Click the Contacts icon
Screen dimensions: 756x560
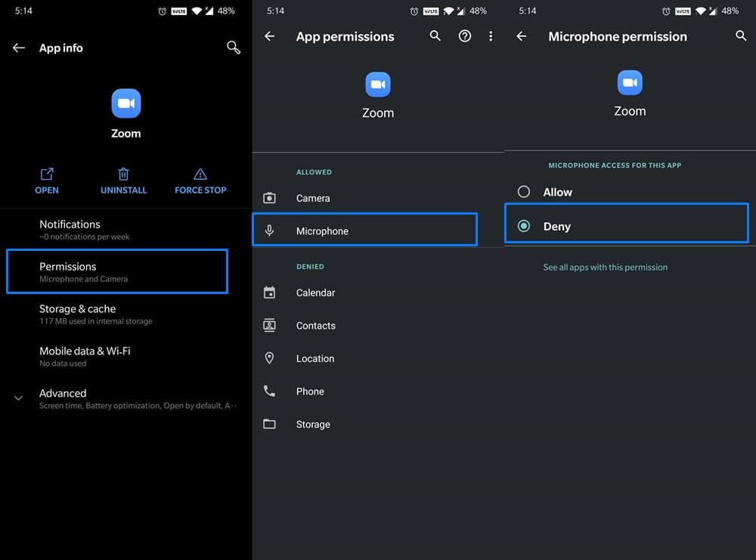[270, 325]
